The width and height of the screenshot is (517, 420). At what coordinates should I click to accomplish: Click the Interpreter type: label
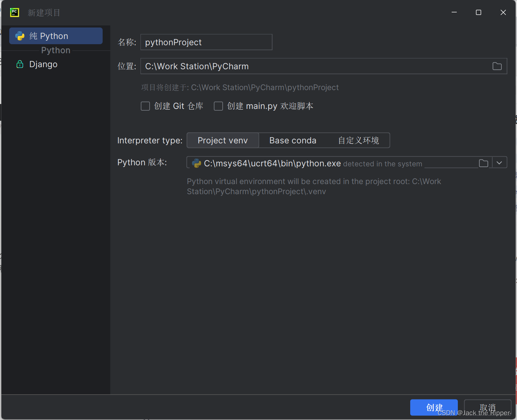[150, 140]
